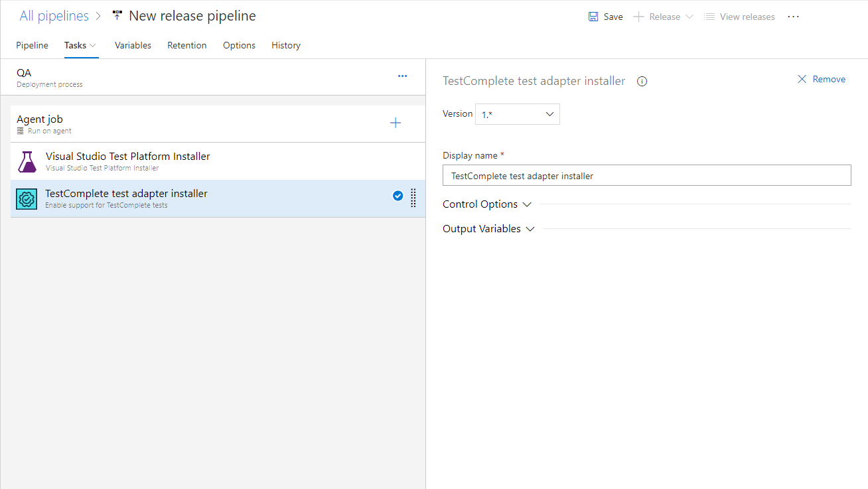This screenshot has height=489, width=868.
Task: Click the Display name input field
Action: 647,175
